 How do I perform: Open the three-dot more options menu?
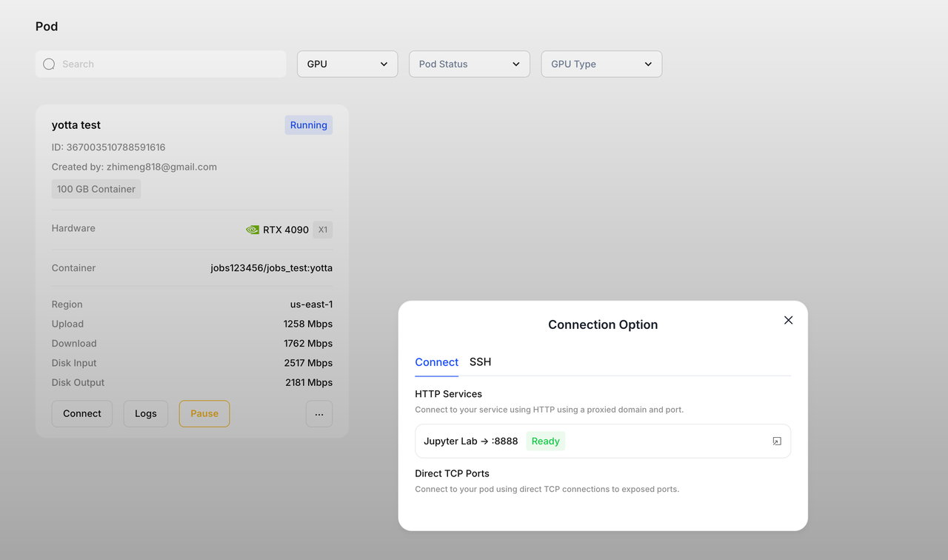(x=319, y=414)
